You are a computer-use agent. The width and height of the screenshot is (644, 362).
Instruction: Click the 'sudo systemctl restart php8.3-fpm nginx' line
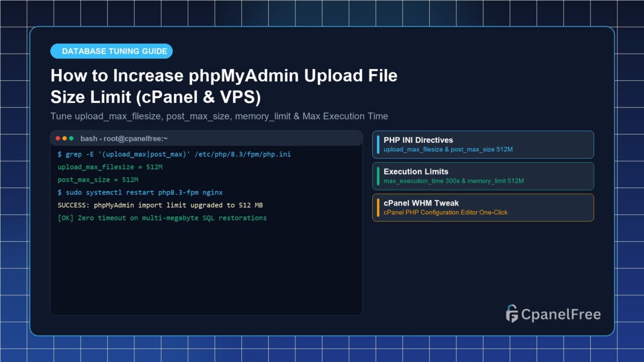point(140,193)
